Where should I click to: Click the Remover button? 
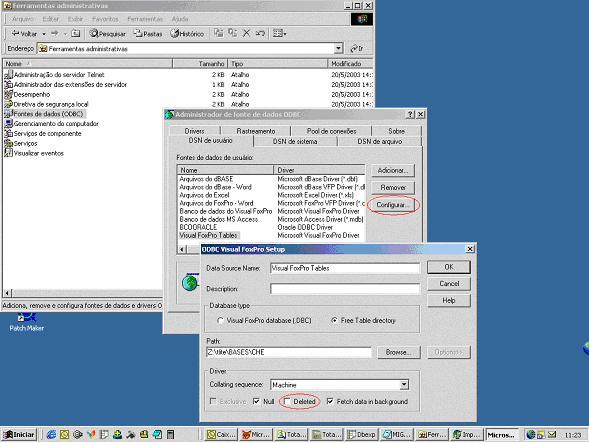(x=393, y=187)
